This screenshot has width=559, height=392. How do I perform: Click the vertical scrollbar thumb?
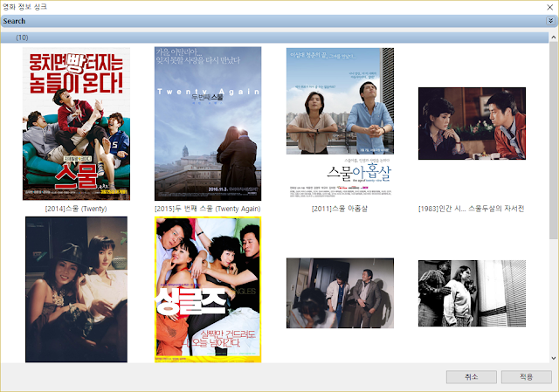click(553, 141)
